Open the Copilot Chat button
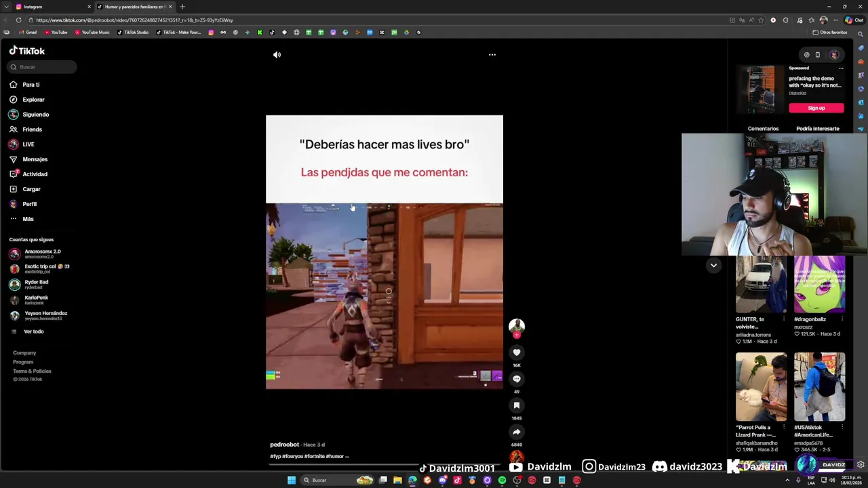Viewport: 868px width, 488px height. (854, 20)
